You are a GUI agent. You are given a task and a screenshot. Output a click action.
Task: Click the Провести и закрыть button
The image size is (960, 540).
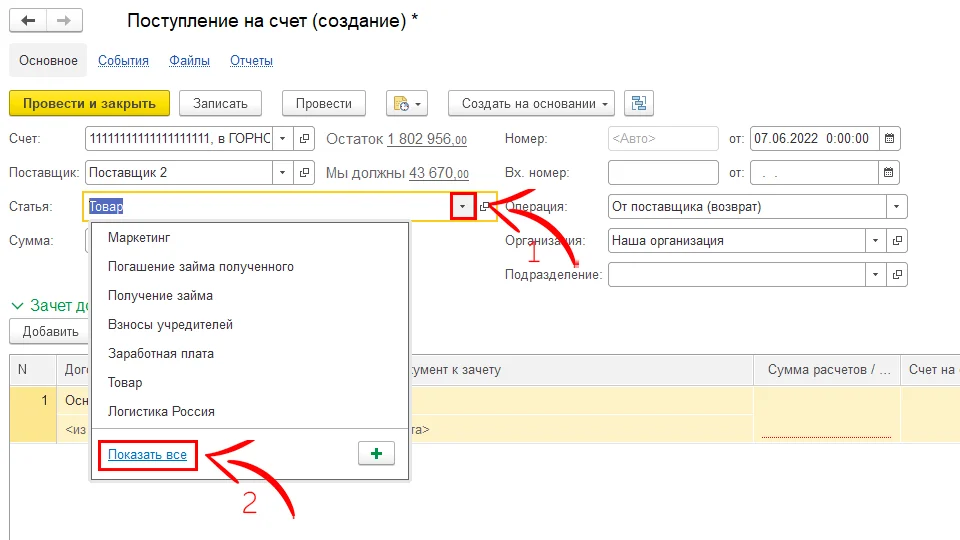89,103
